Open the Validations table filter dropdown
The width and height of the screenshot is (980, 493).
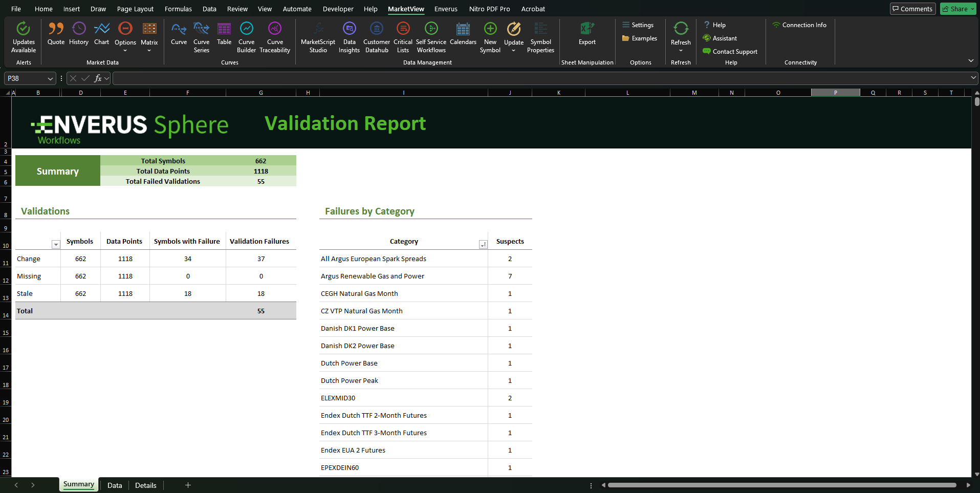56,245
